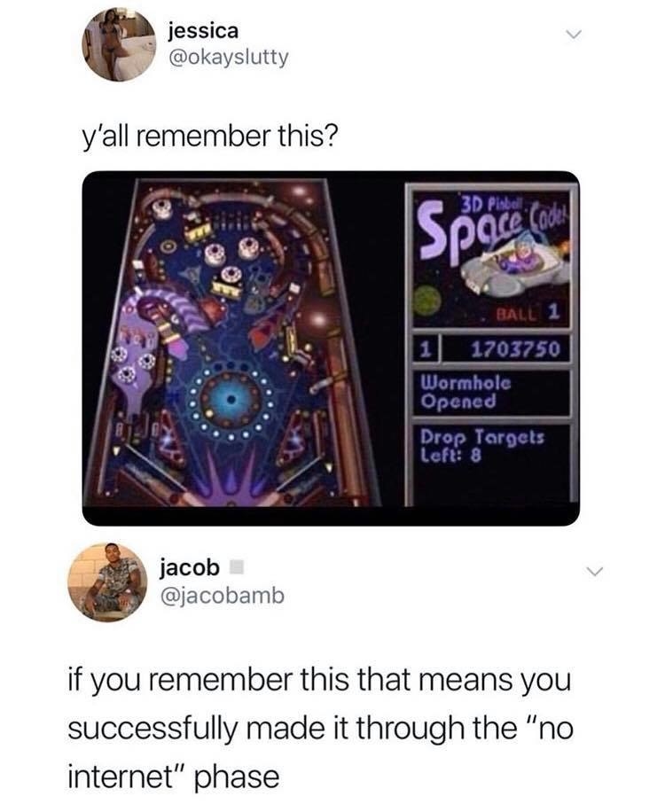This screenshot has height=812, width=665.
Task: Click the jacob display name
Action: click(190, 568)
